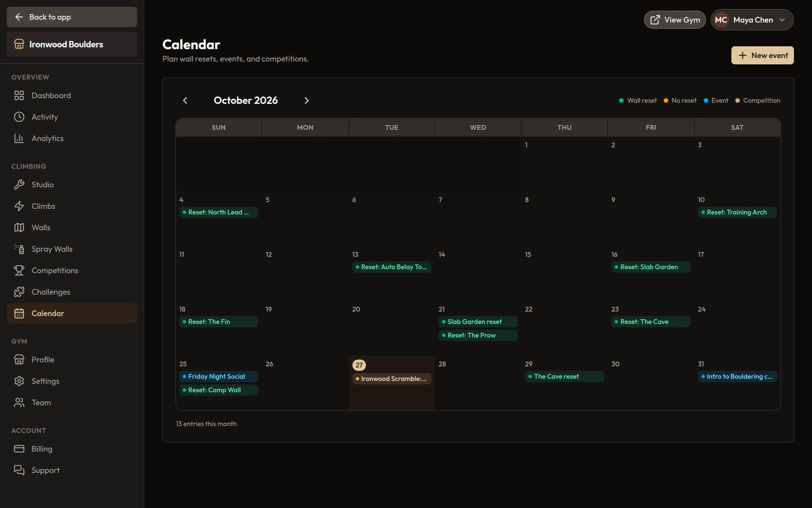812x508 pixels.
Task: Click the Back to app button
Action: [x=72, y=17]
